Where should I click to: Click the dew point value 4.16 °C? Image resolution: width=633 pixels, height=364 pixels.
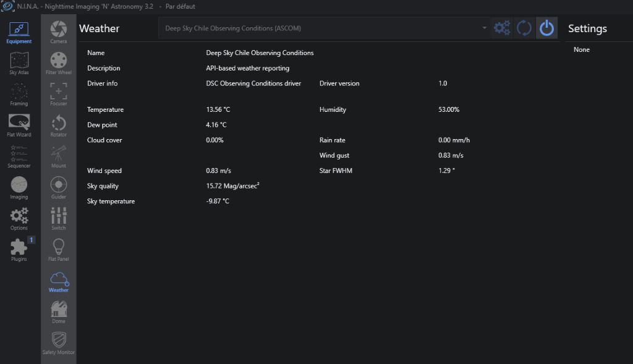point(216,125)
